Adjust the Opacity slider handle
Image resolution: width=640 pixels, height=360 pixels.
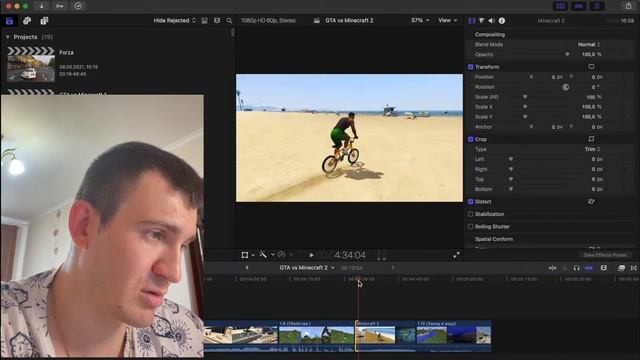click(567, 54)
